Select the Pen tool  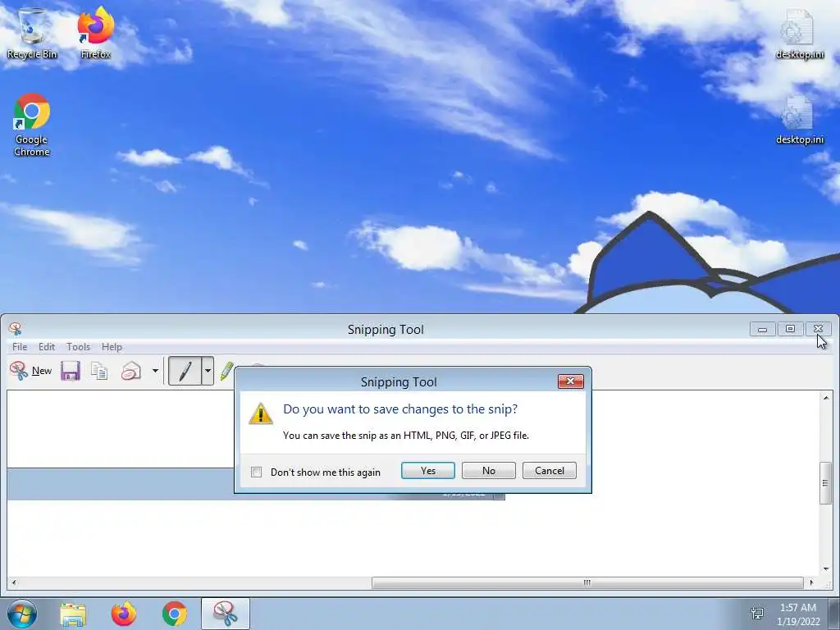point(185,371)
